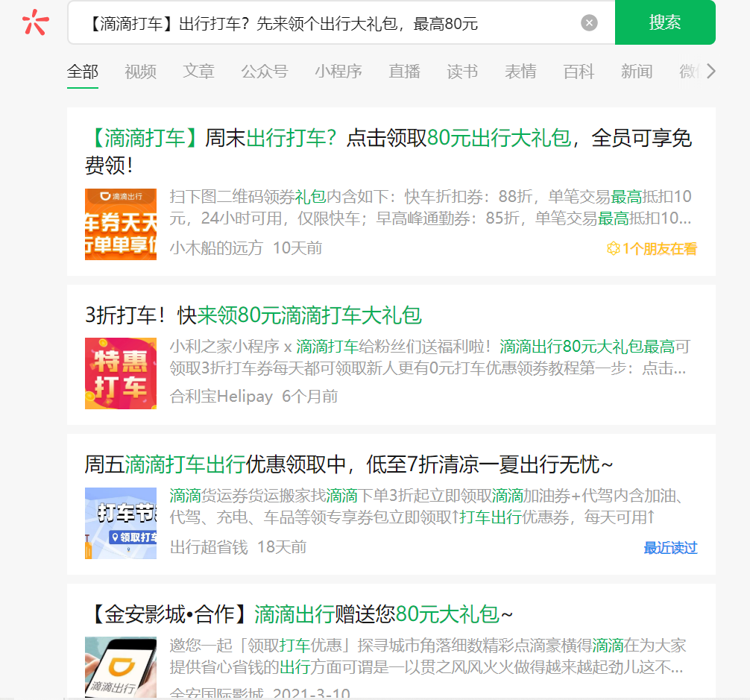Viewport: 750px width, 700px height.
Task: Click the 10天前 timestamp
Action: click(x=297, y=248)
